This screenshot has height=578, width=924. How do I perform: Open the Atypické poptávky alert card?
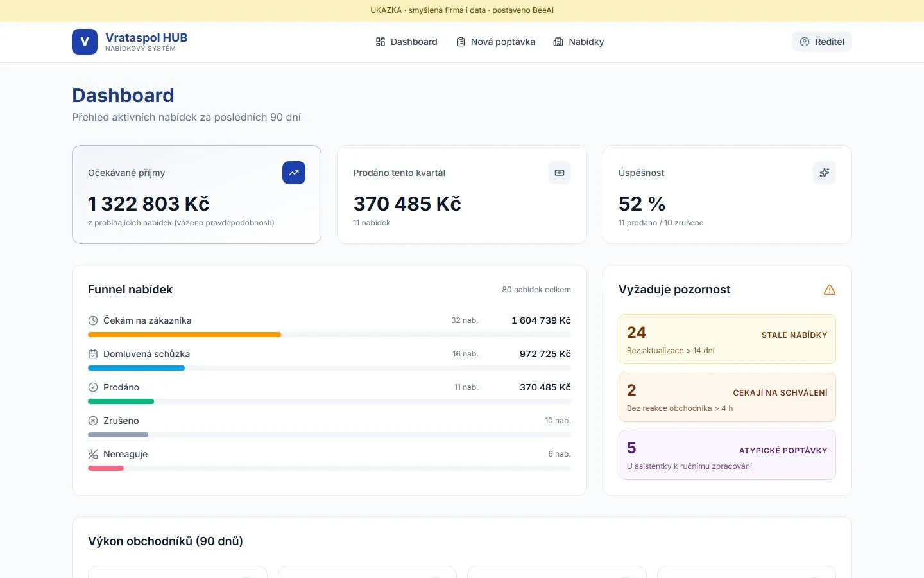click(x=727, y=455)
